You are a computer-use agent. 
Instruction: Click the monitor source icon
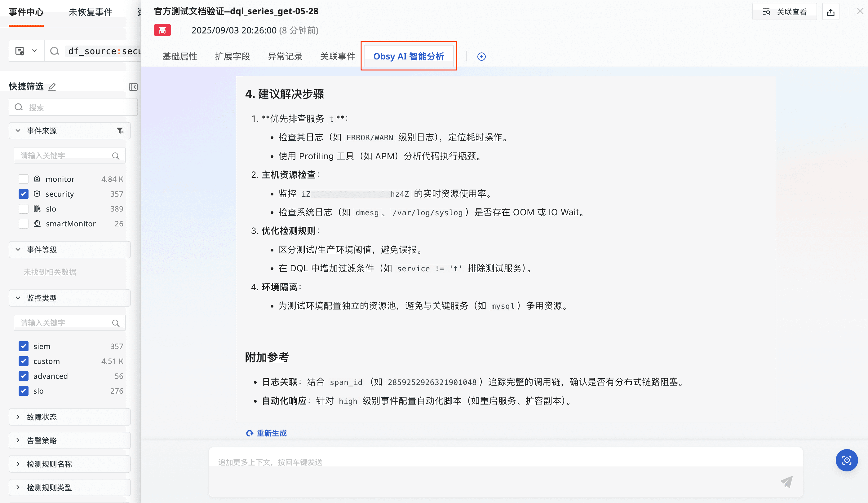(37, 179)
